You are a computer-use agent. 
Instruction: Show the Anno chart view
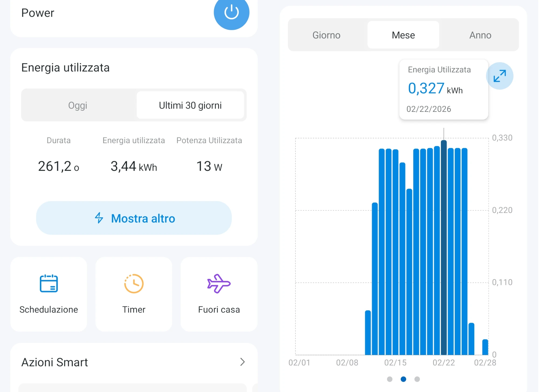[480, 35]
